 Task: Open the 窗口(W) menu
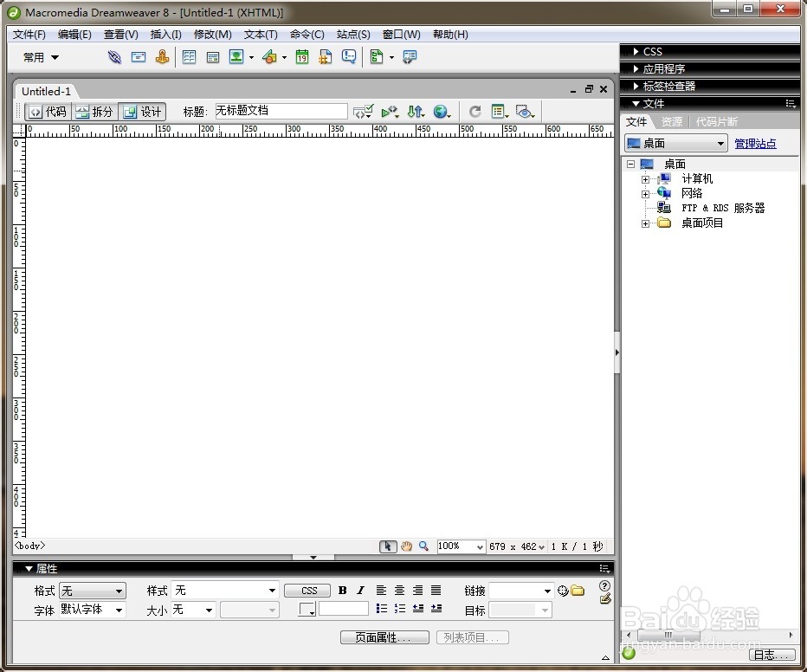pos(402,35)
